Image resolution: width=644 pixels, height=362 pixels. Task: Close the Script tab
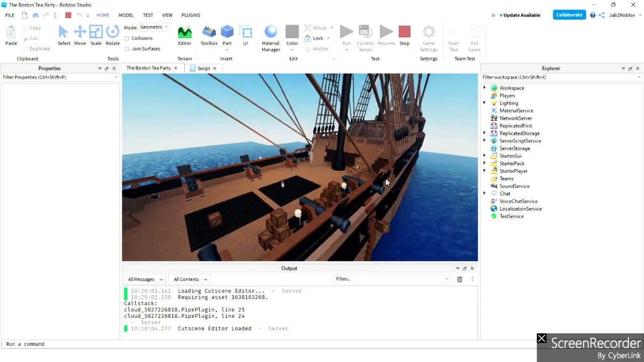[215, 68]
